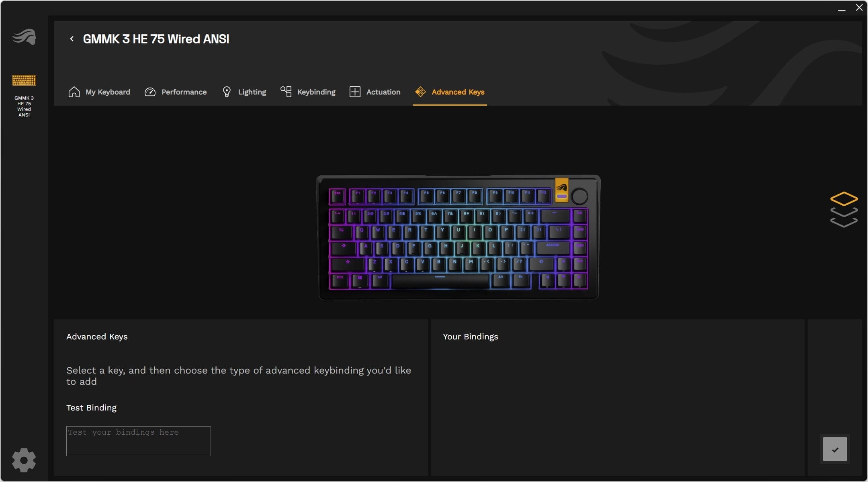Switch to the Performance tab

point(176,92)
